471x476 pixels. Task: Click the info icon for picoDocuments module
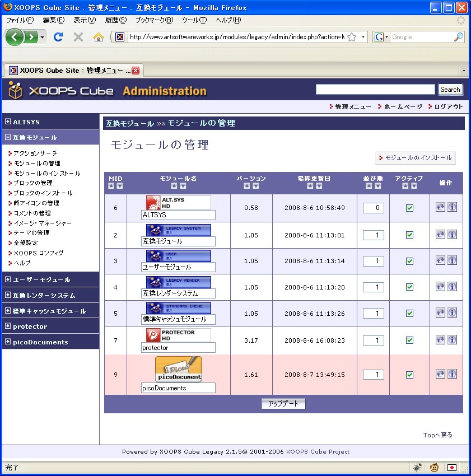tap(452, 374)
